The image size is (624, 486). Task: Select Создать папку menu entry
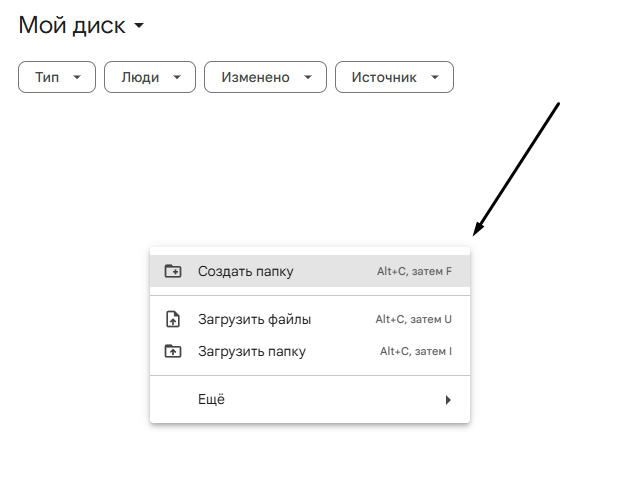coord(310,271)
